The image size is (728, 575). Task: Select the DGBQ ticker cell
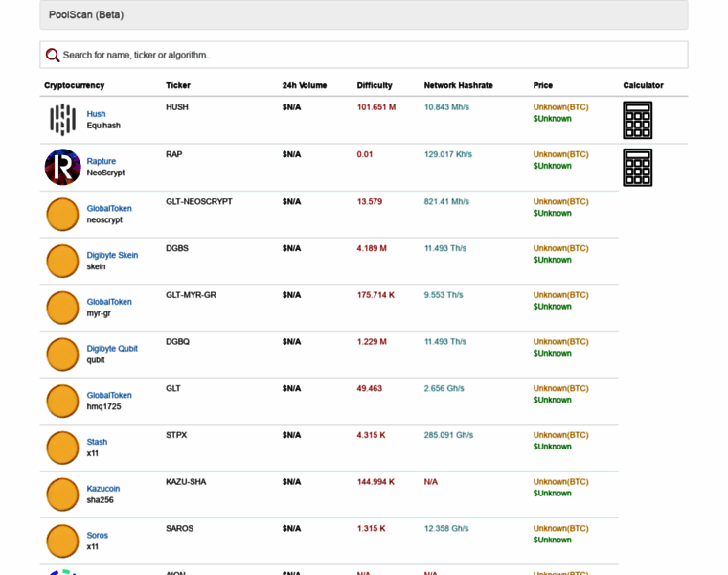click(x=177, y=342)
